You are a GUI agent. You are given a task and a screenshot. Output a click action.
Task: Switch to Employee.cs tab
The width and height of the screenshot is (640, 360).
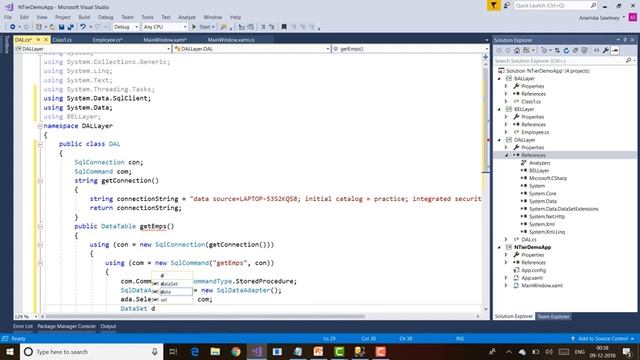point(107,40)
